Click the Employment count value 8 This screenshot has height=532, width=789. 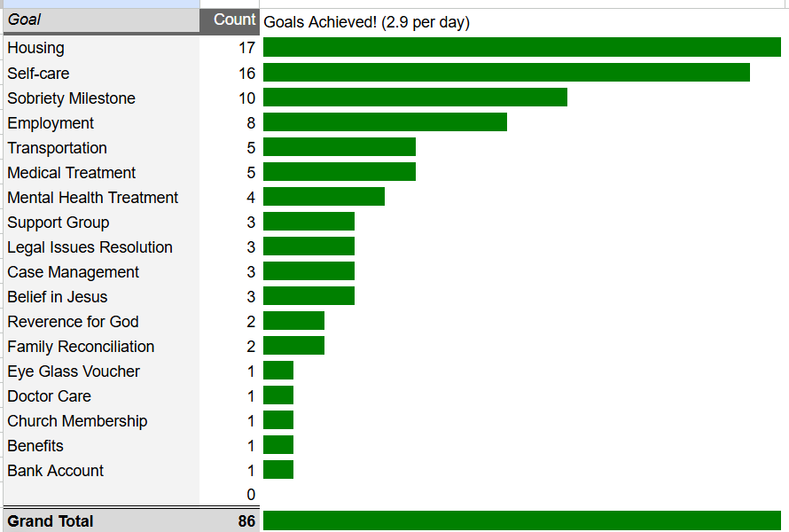(x=251, y=123)
